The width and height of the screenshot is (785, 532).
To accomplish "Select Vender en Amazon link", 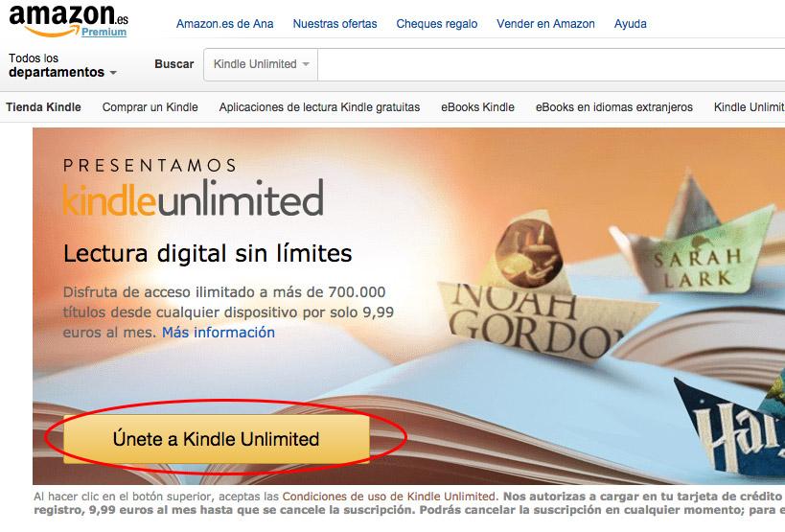I will click(545, 24).
